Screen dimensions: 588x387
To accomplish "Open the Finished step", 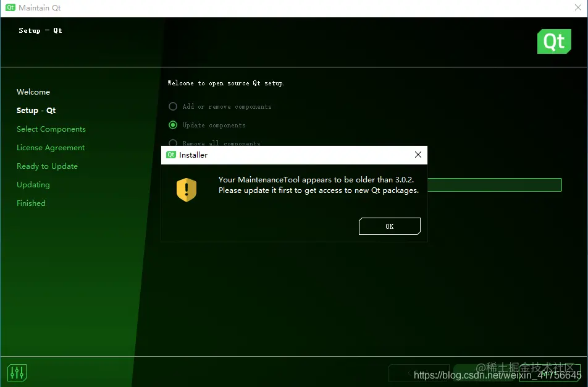I will [31, 203].
